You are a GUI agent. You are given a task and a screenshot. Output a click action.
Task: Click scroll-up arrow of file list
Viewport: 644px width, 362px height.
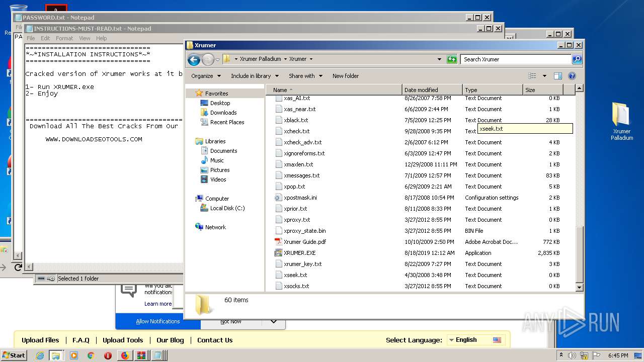coord(579,88)
